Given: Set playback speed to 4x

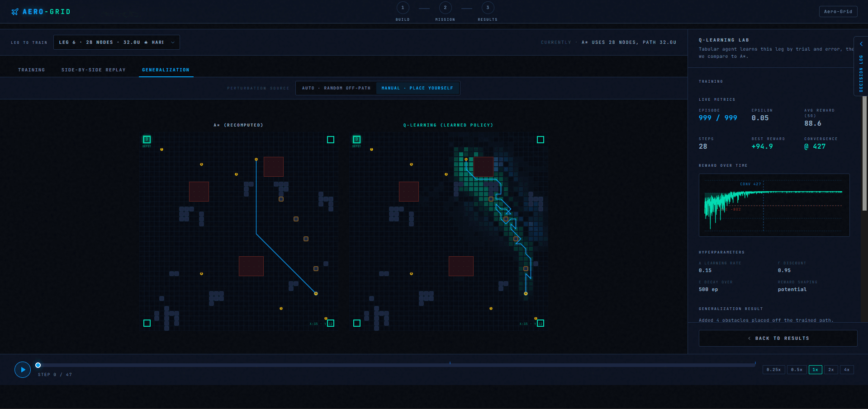Looking at the screenshot, I should (x=847, y=370).
